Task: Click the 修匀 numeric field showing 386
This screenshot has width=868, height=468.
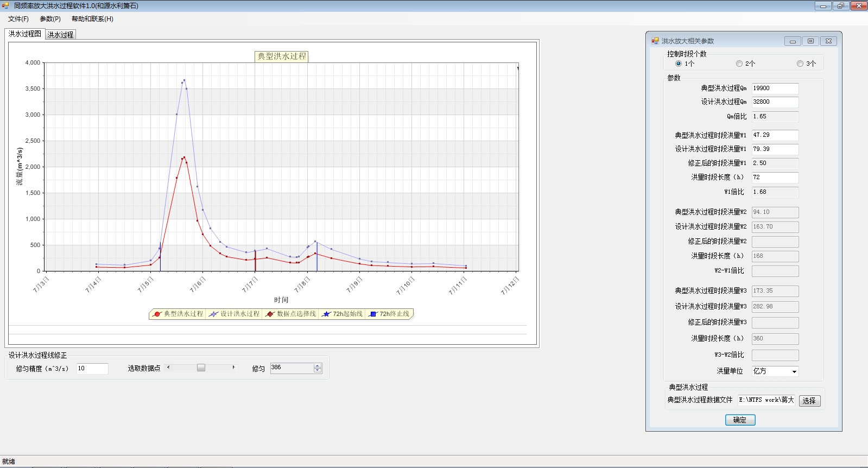Action: point(292,368)
